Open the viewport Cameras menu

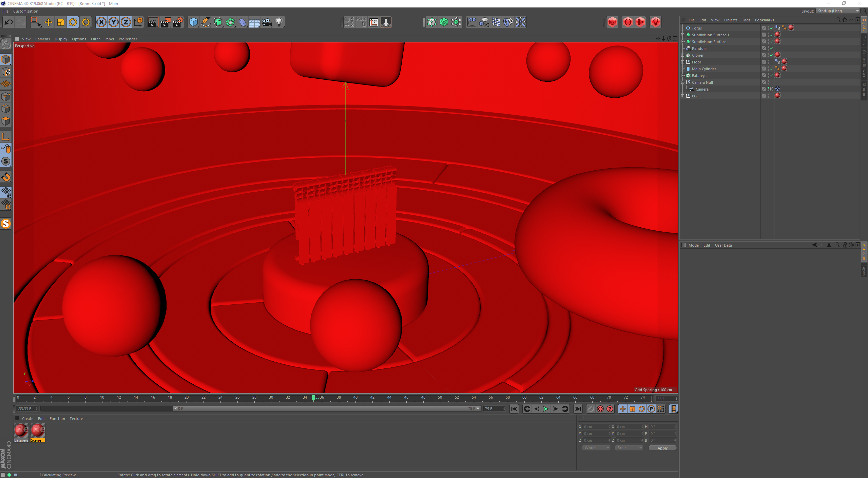pyautogui.click(x=42, y=39)
